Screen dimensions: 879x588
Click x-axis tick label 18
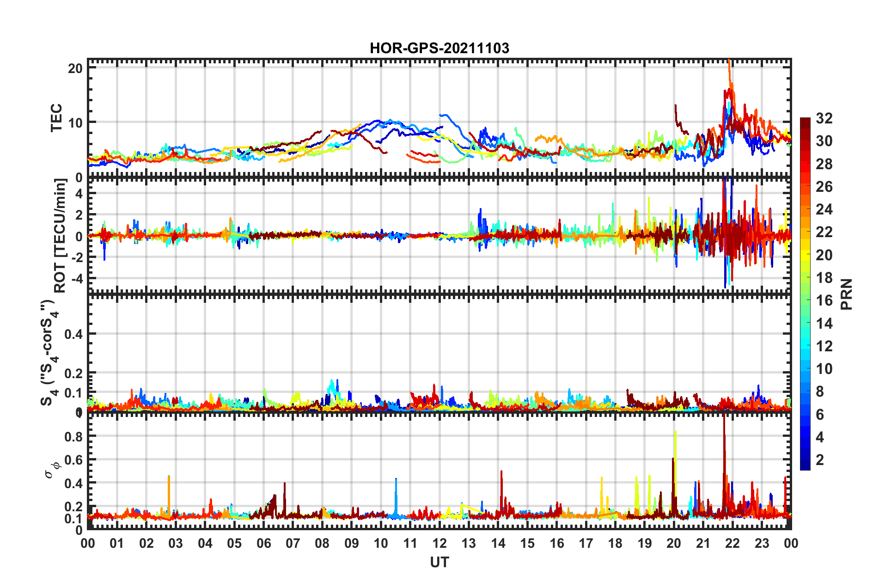[x=615, y=543]
